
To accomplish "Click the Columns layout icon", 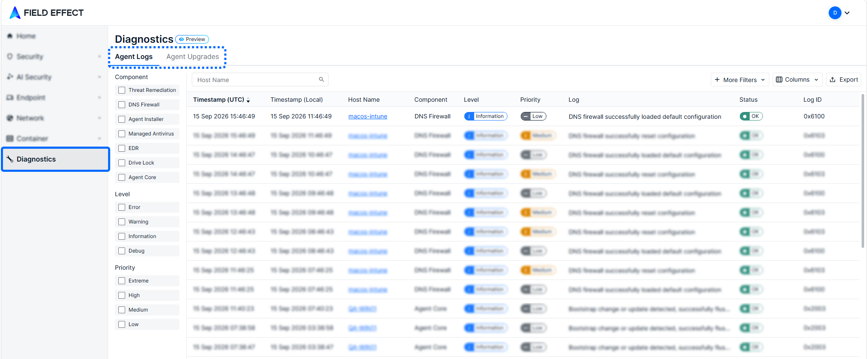I will pos(779,79).
